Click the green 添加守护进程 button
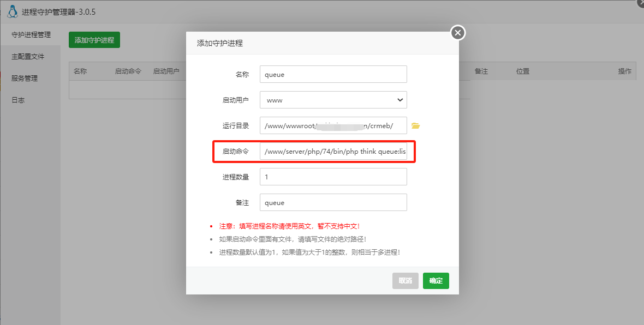This screenshot has width=644, height=325. 94,40
